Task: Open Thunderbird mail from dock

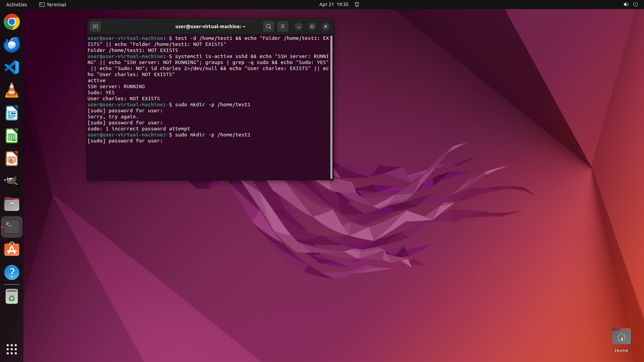Action: click(x=12, y=45)
